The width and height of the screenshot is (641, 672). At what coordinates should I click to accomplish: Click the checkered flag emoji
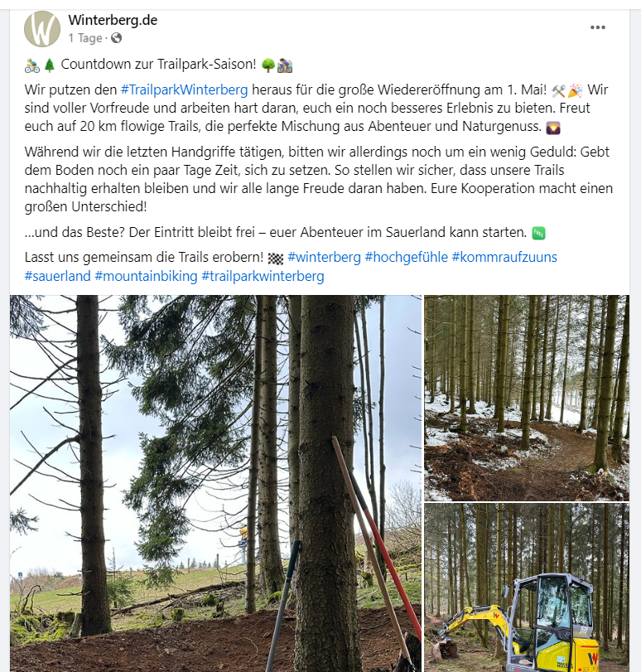(x=276, y=259)
